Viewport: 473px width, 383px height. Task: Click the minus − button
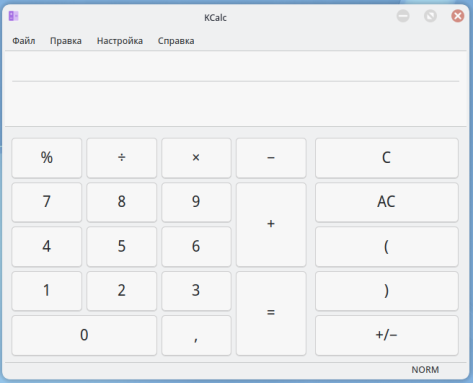pyautogui.click(x=271, y=158)
